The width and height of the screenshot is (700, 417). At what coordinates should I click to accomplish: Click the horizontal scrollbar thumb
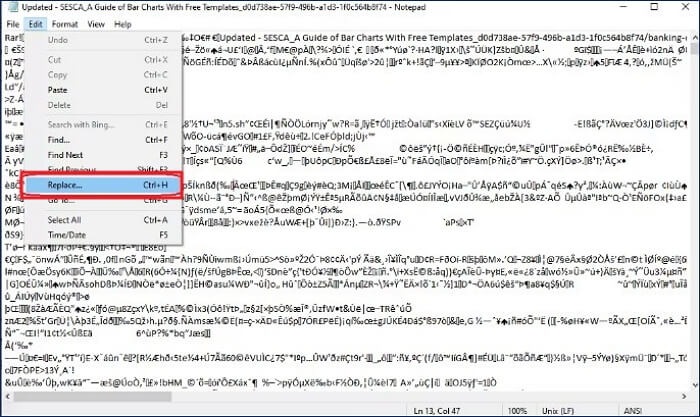pyautogui.click(x=92, y=396)
